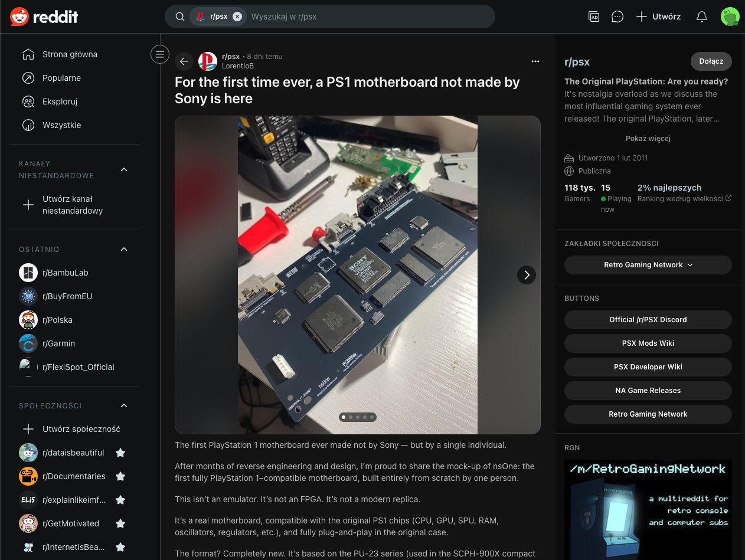Open post options three-dot menu
Image resolution: width=745 pixels, height=560 pixels.
coord(535,61)
